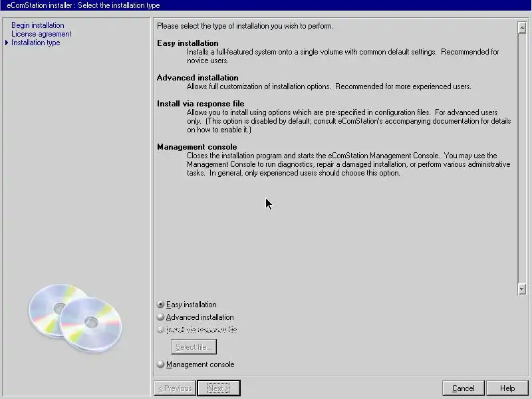Click the 'Management console' description heading
Screen dimensions: 532x399
coord(197,147)
